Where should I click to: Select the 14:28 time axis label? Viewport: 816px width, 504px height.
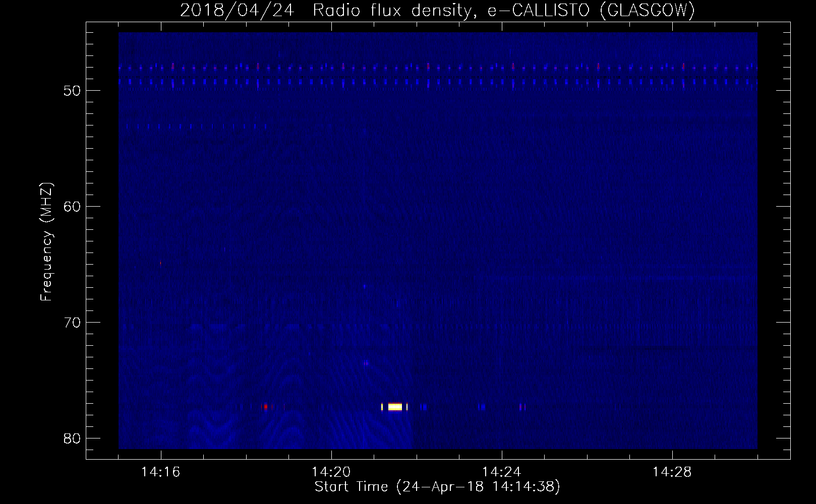pyautogui.click(x=672, y=472)
